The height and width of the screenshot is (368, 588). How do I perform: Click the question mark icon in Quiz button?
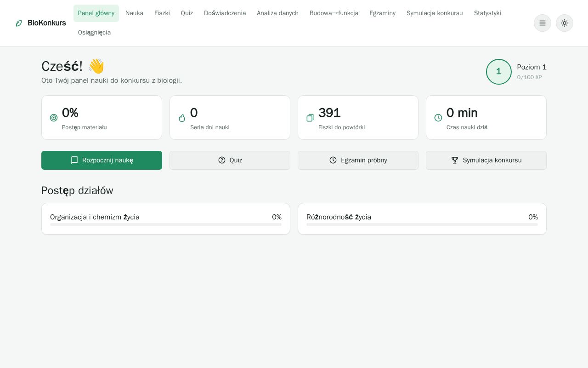pyautogui.click(x=222, y=160)
